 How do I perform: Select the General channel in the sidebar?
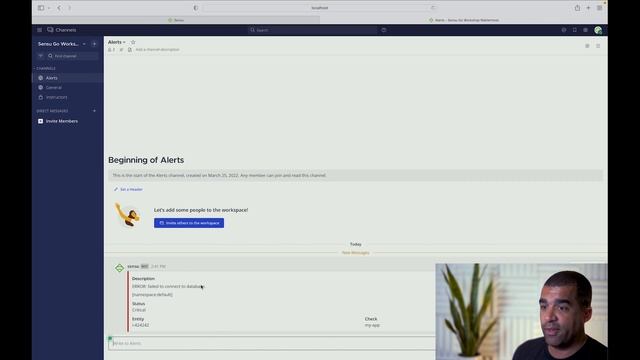68,87
